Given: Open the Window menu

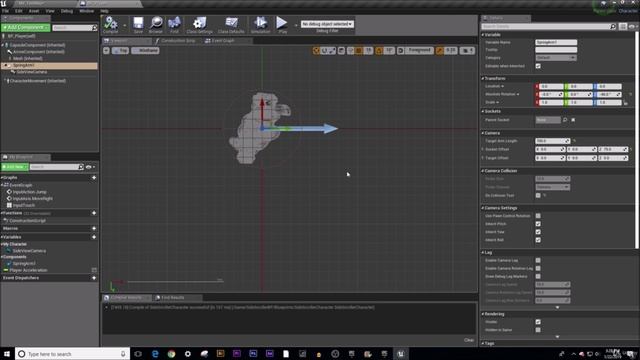Looking at the screenshot, I should click(x=87, y=11).
